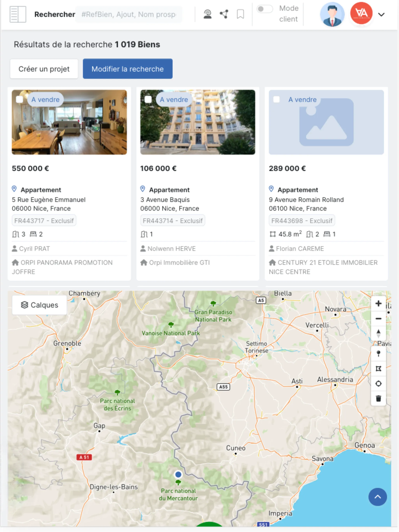Click agent name Florian CAREME
399x532 pixels.
pos(300,248)
